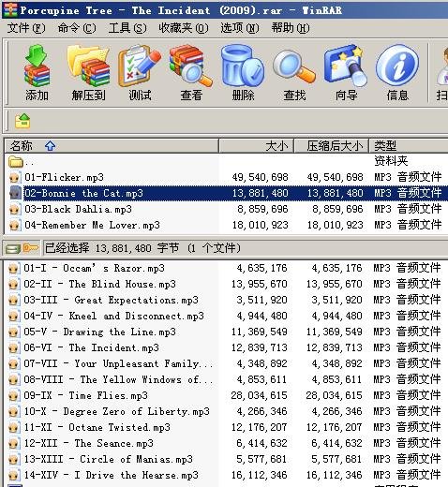Click icon of The Blind House mp3
The height and width of the screenshot is (487, 448).
point(13,285)
